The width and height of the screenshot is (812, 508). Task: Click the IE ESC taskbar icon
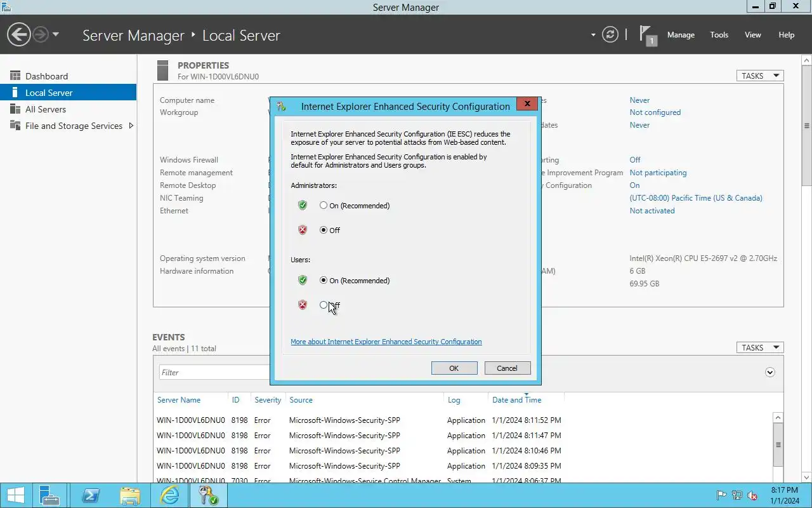click(209, 495)
